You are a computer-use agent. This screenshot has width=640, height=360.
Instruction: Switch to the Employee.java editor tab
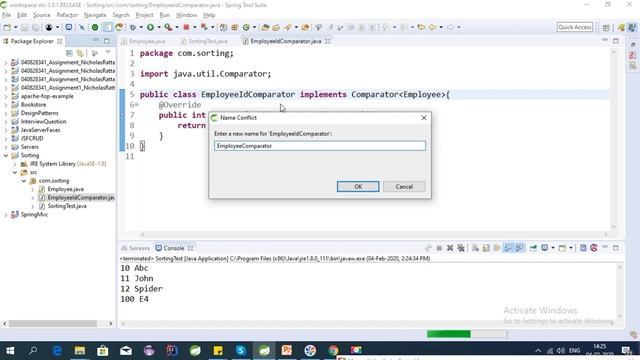coord(147,41)
